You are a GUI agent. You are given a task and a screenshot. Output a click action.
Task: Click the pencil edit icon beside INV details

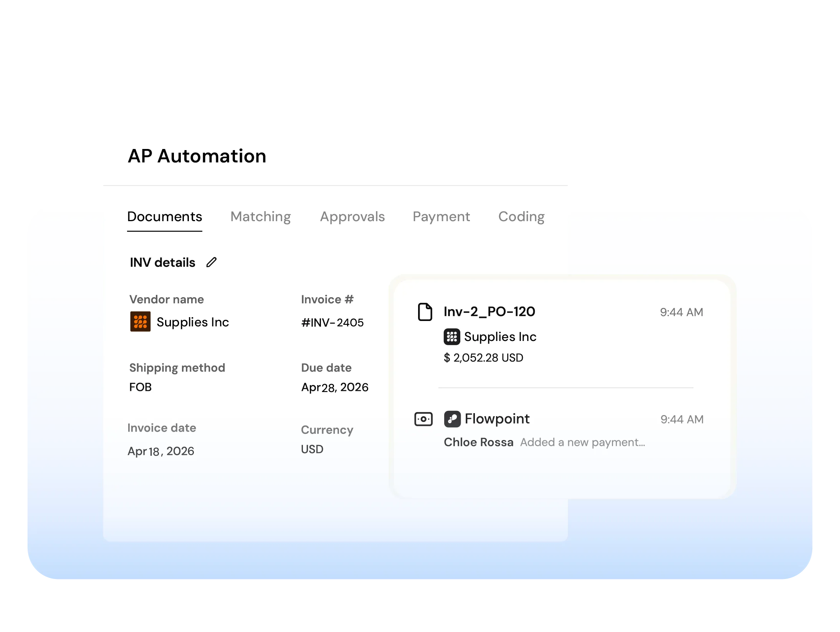pyautogui.click(x=211, y=262)
